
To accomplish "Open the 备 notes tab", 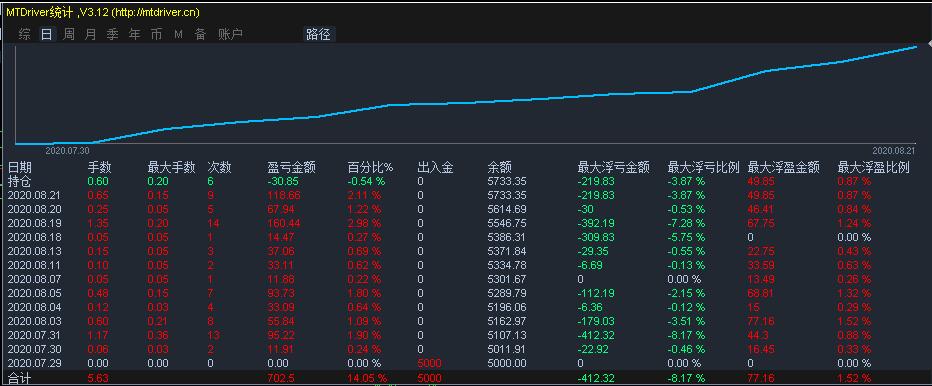I will click(200, 34).
